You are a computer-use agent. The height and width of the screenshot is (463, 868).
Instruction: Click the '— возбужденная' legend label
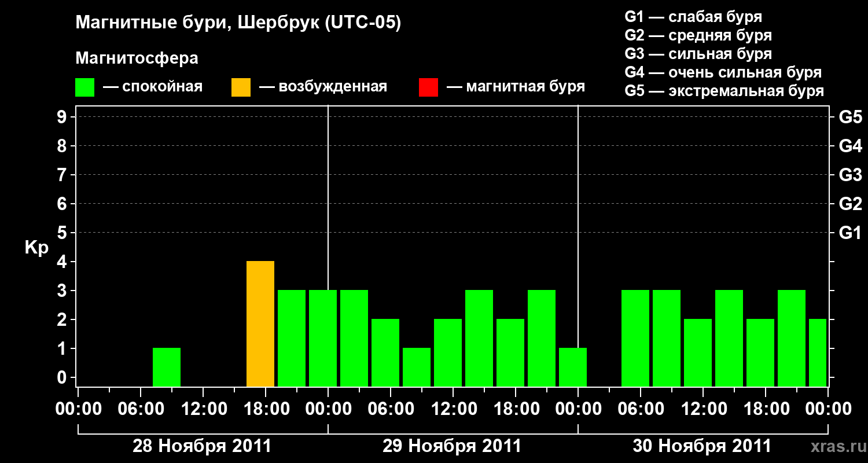(x=323, y=87)
